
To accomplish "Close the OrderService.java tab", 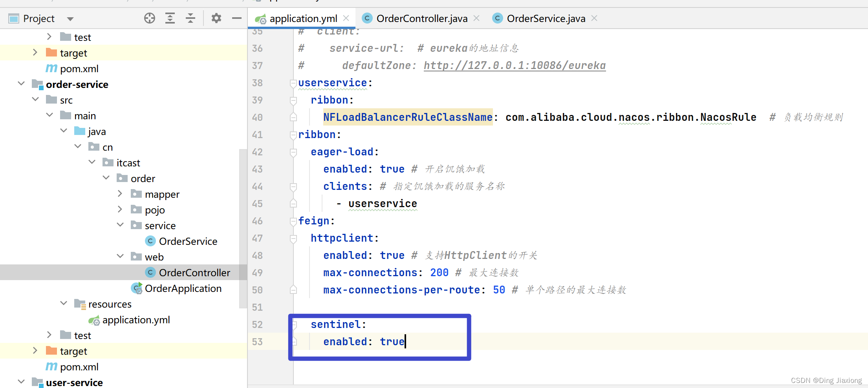I will coord(594,18).
